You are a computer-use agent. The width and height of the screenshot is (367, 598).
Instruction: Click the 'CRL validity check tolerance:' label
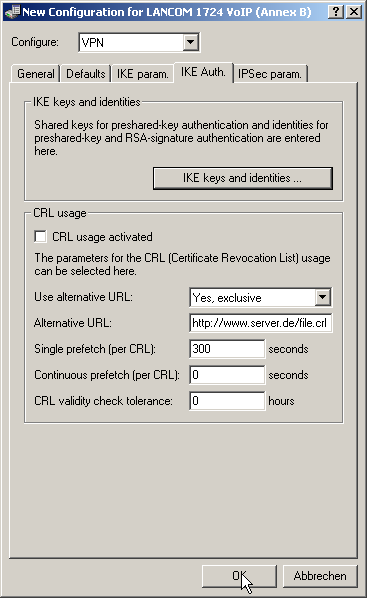coord(103,401)
